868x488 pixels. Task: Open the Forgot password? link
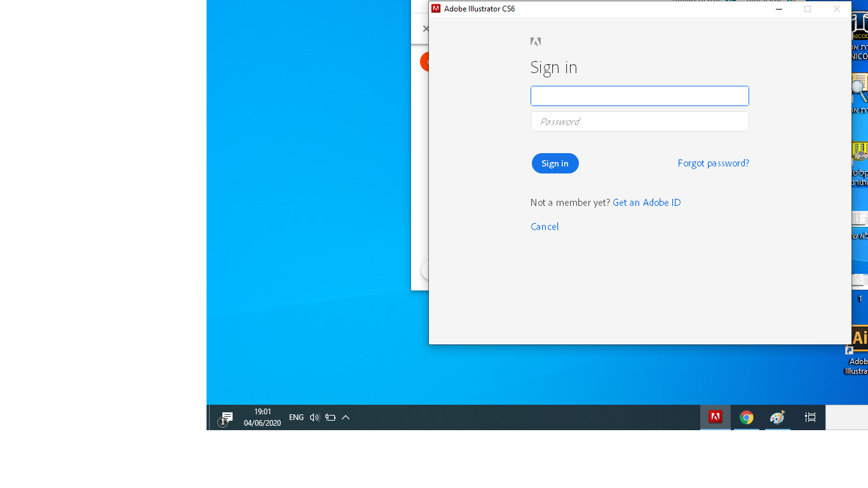click(x=714, y=163)
